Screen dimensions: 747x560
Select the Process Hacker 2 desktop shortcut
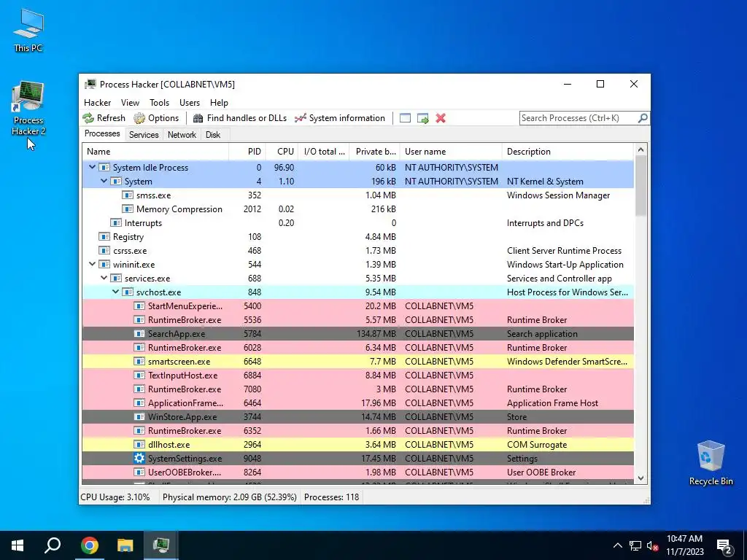click(x=28, y=109)
